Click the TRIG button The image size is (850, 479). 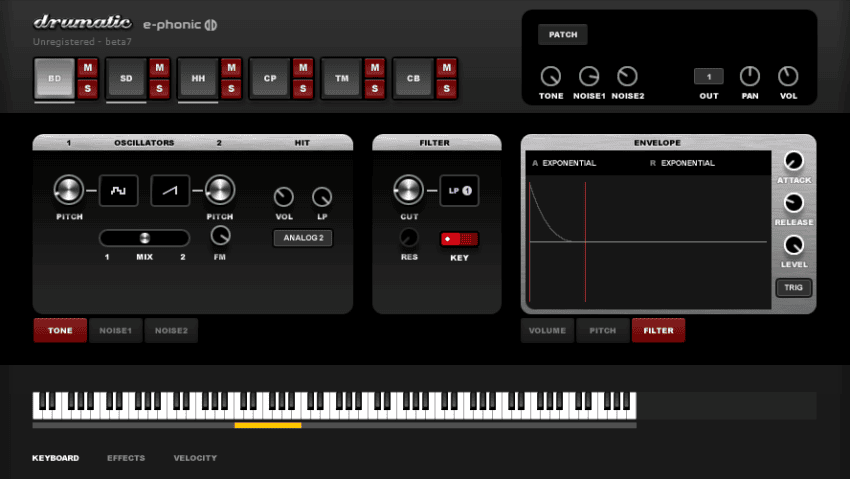pos(793,288)
